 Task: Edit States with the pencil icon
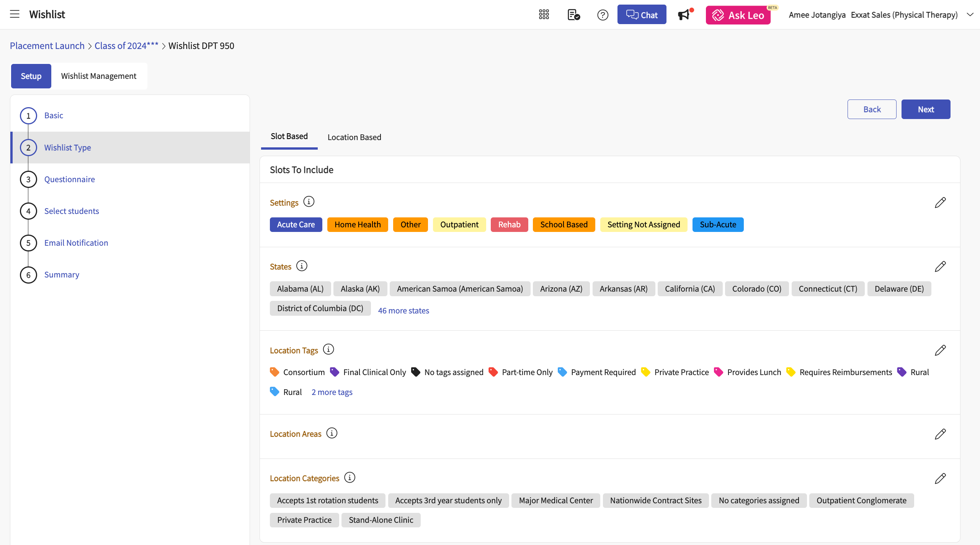pos(940,266)
